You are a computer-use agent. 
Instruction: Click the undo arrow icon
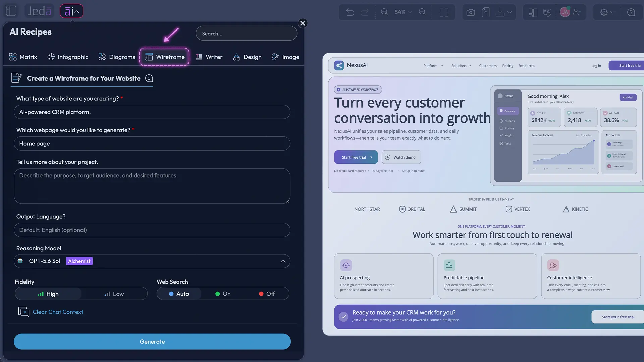[350, 12]
